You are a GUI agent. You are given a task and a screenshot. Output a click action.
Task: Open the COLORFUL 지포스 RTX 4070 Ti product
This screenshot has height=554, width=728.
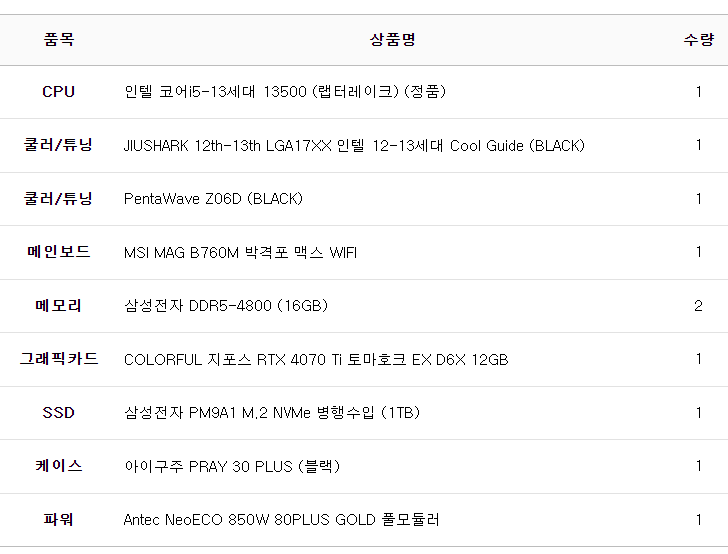pos(316,360)
